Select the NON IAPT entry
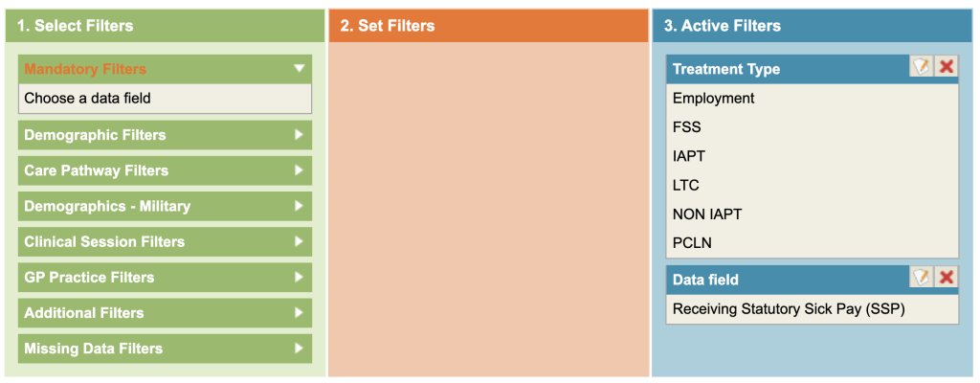Image resolution: width=980 pixels, height=383 pixels. click(706, 214)
